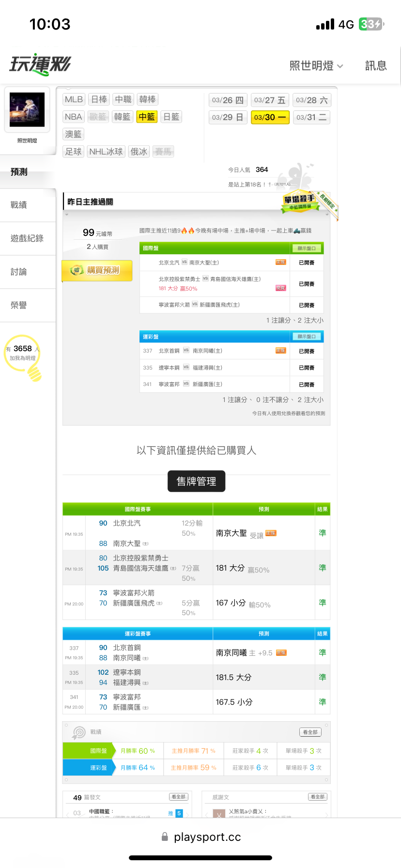Click 主推月勝率 59 % stat

click(194, 768)
